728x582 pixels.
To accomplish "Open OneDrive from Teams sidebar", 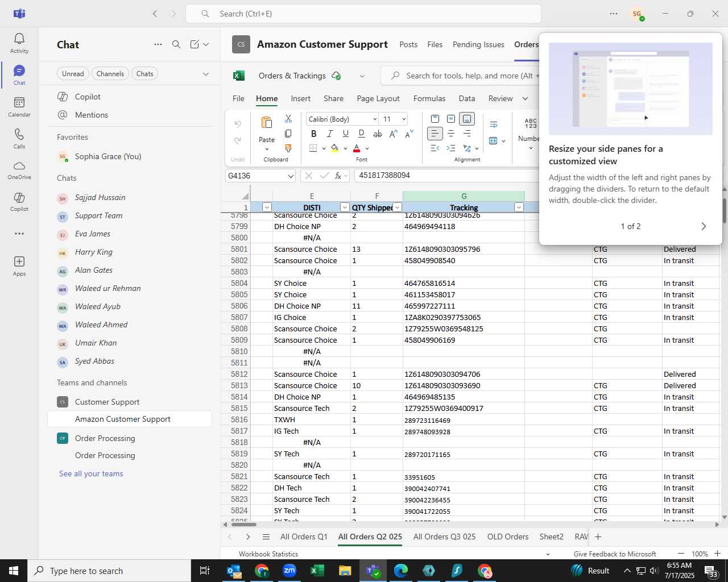I will coord(19,170).
